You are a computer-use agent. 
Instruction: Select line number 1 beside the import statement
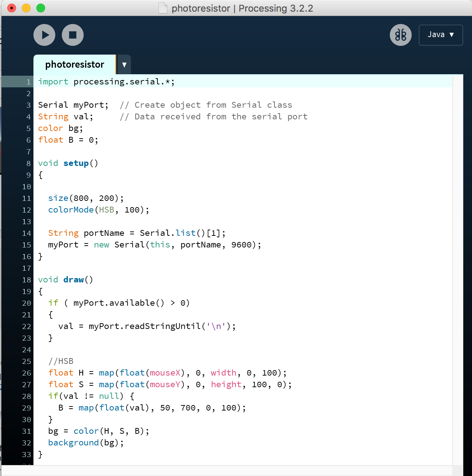pos(28,82)
